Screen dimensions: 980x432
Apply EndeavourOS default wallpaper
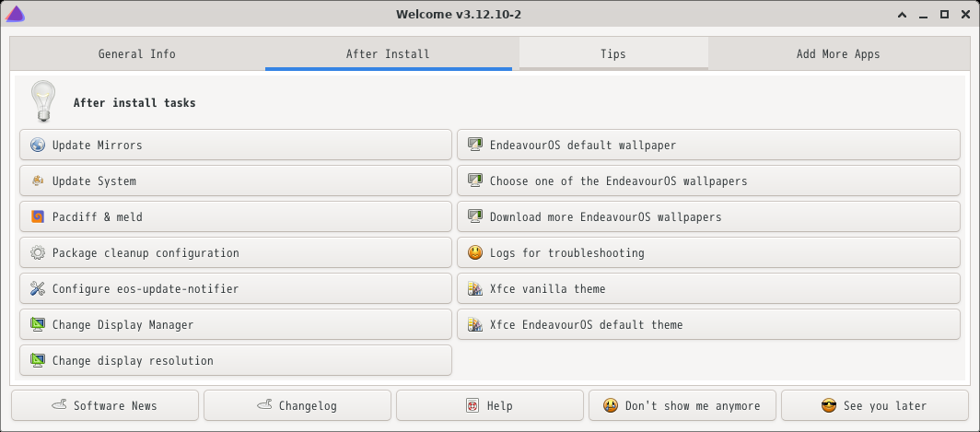709,145
